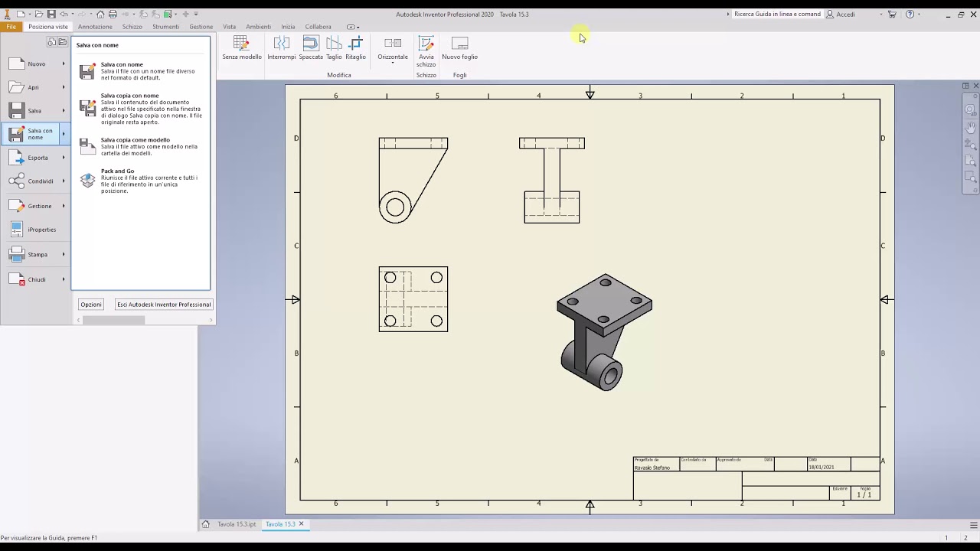
Task: Open the Autodesk App Store cart icon
Action: pos(892,14)
